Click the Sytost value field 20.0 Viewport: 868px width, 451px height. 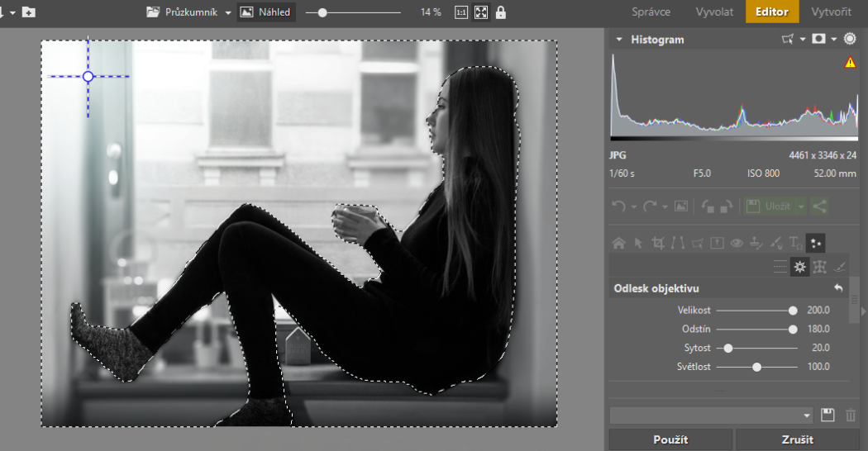[820, 348]
